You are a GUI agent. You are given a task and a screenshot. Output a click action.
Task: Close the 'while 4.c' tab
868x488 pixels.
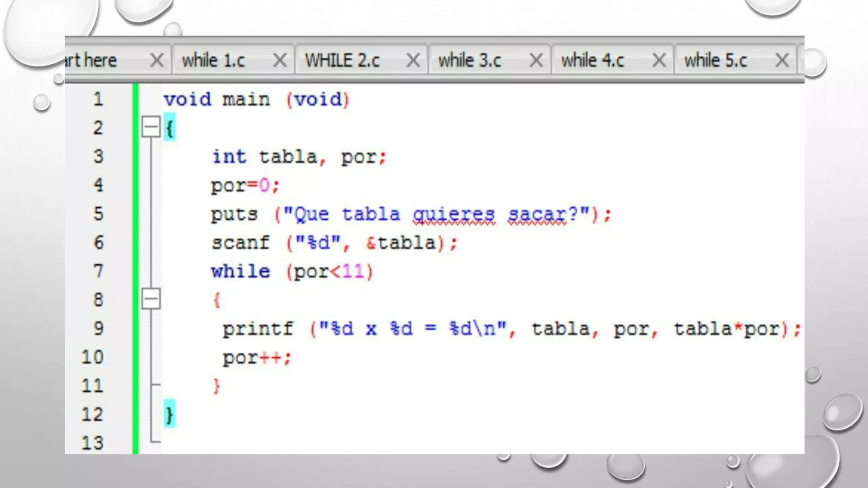[659, 60]
